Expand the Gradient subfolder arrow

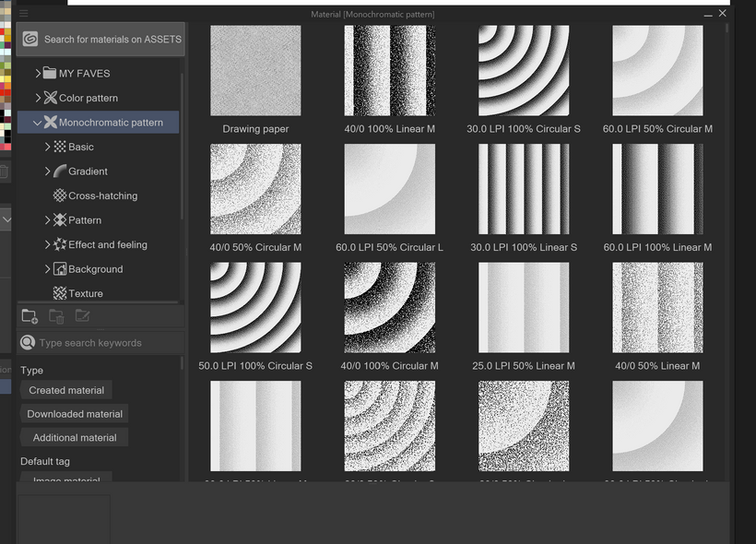point(48,171)
